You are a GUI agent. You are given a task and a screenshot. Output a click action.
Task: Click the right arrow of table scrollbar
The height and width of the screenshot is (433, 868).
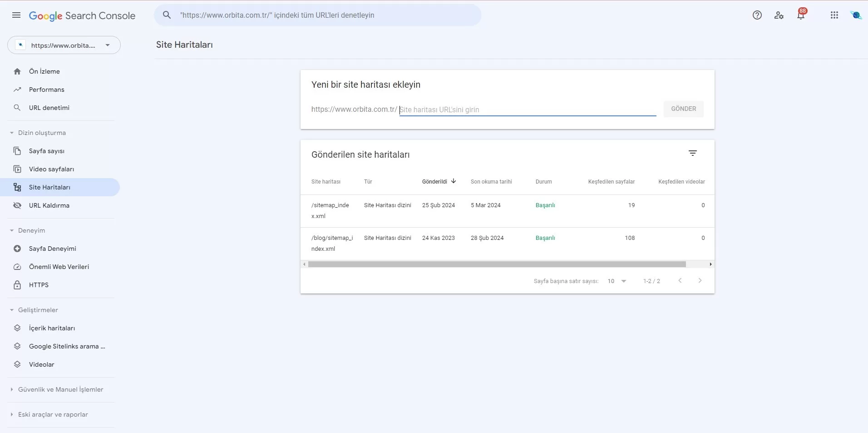click(x=710, y=264)
